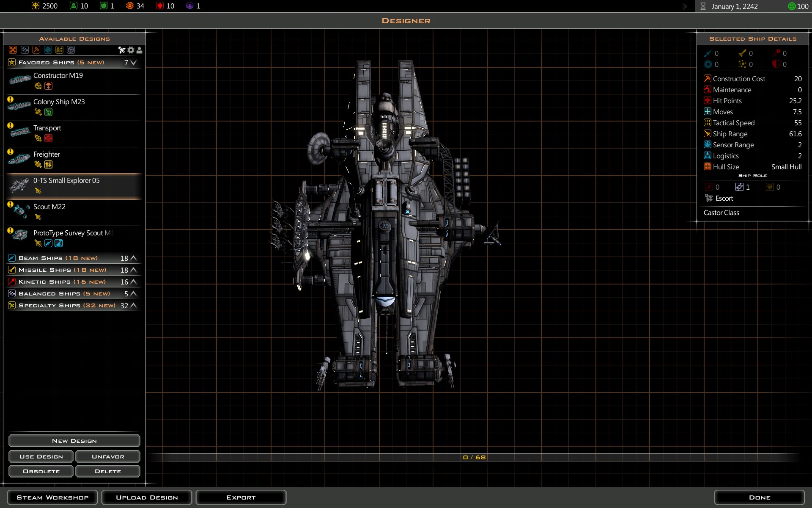Click the research icon showing 34
Viewport: 812px width, 508px height.
[x=130, y=6]
